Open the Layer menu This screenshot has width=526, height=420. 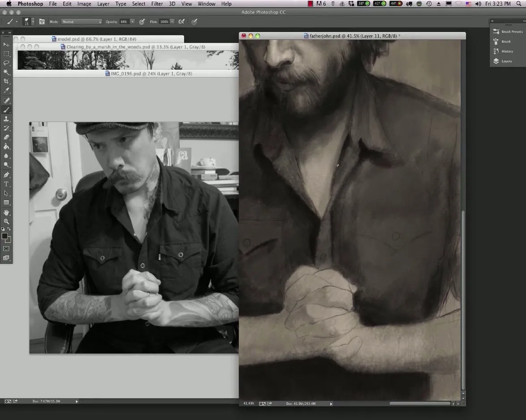point(103,4)
